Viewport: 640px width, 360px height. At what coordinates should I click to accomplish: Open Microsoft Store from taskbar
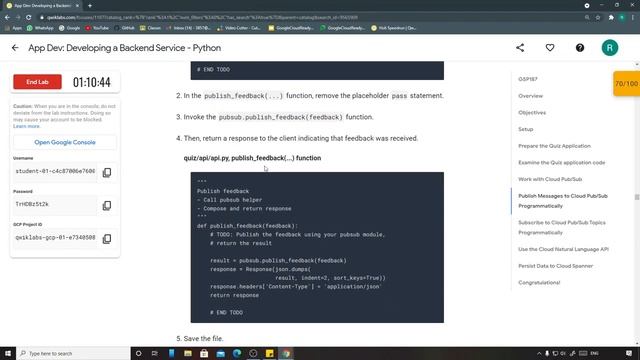tap(204, 353)
